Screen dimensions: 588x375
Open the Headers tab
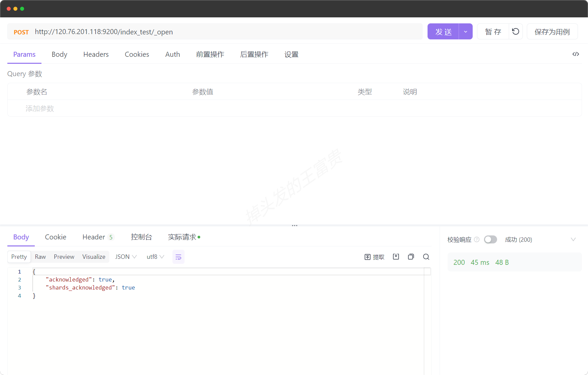(x=96, y=54)
